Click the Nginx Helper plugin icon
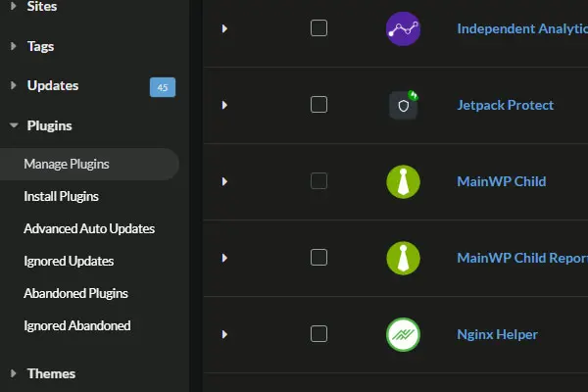Viewport: 588px width, 392px height. click(403, 334)
